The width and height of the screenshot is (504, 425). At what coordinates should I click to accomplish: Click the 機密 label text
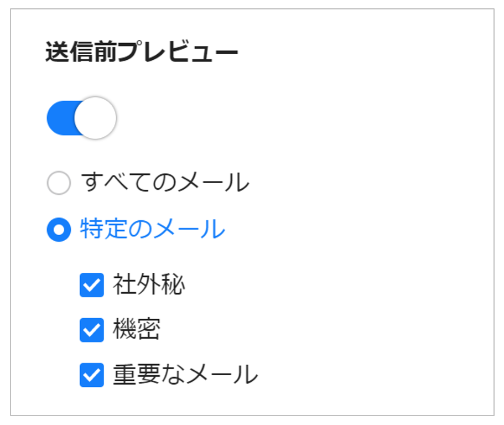point(137,330)
